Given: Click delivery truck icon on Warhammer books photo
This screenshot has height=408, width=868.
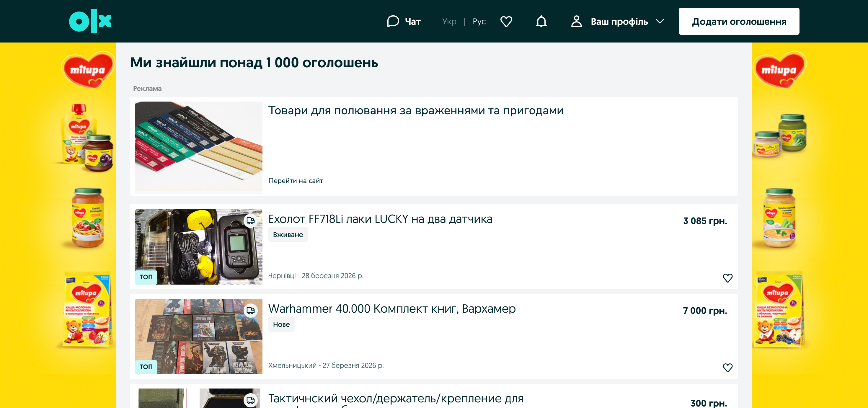Looking at the screenshot, I should [x=250, y=311].
